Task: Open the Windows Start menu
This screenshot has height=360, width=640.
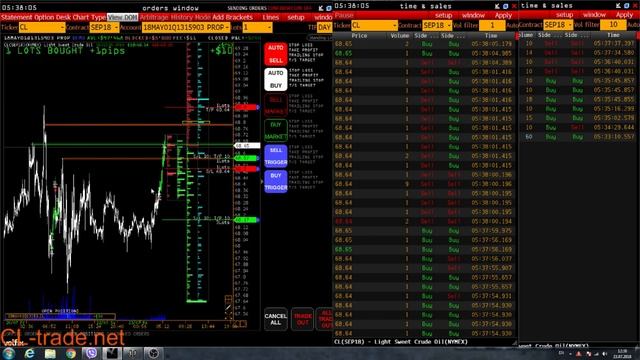Action: [x=9, y=353]
